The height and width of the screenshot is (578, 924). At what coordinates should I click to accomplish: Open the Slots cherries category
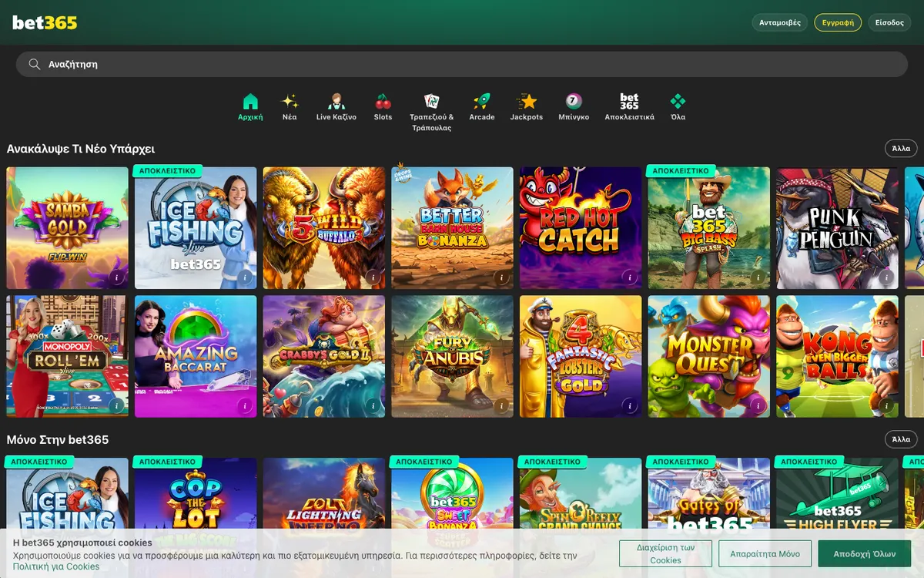[383, 107]
